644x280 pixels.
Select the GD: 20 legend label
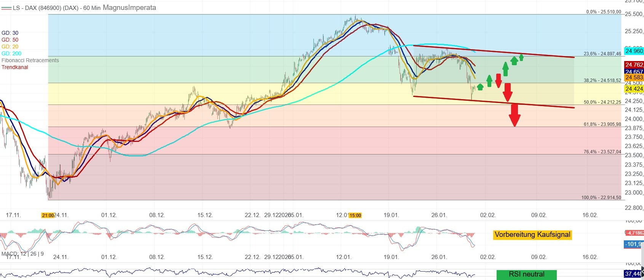10,47
